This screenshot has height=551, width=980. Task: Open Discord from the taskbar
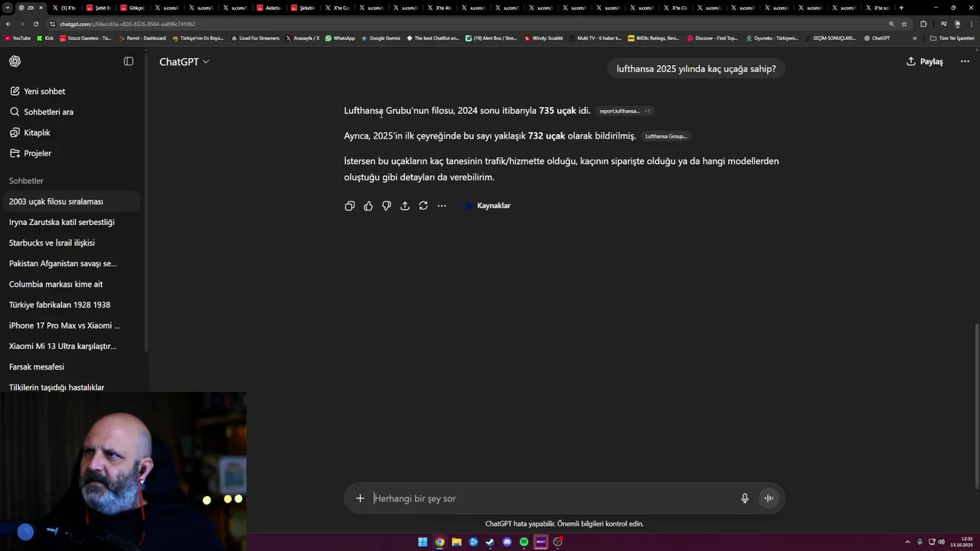(x=507, y=542)
